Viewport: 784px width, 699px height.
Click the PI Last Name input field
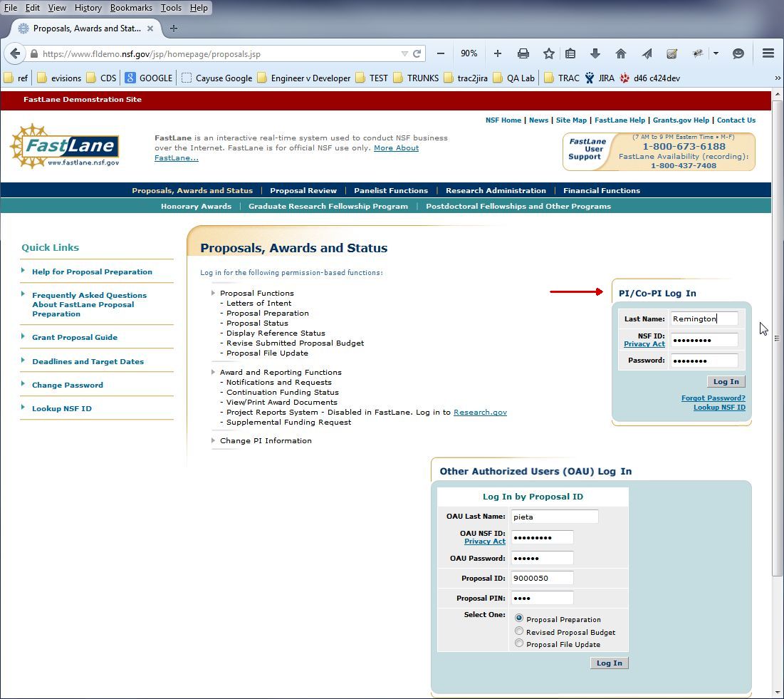pos(704,319)
